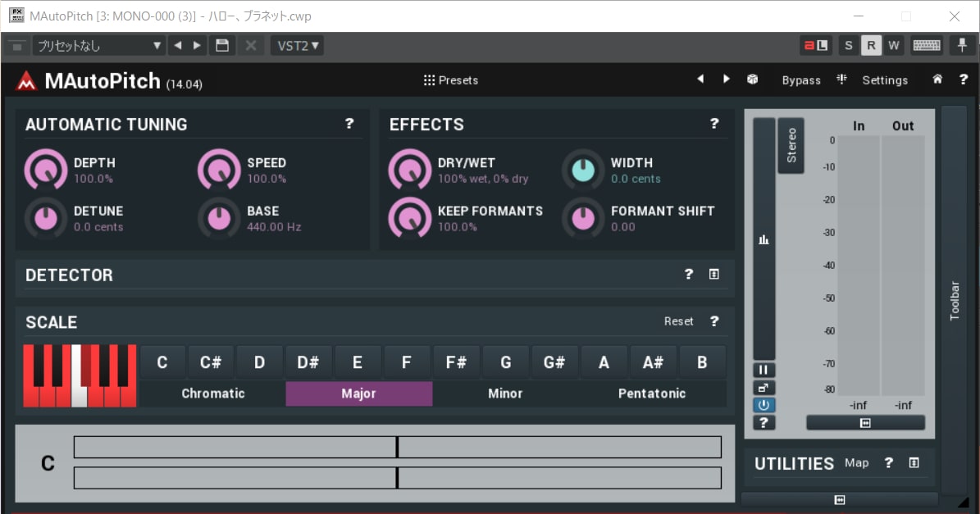Expand the UTILITIES section icon
The image size is (980, 514).
pyautogui.click(x=914, y=463)
